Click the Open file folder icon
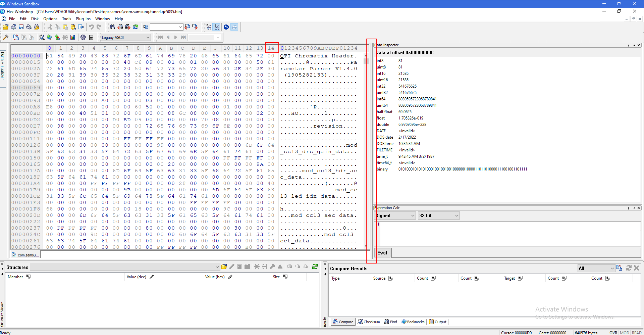 [6, 27]
